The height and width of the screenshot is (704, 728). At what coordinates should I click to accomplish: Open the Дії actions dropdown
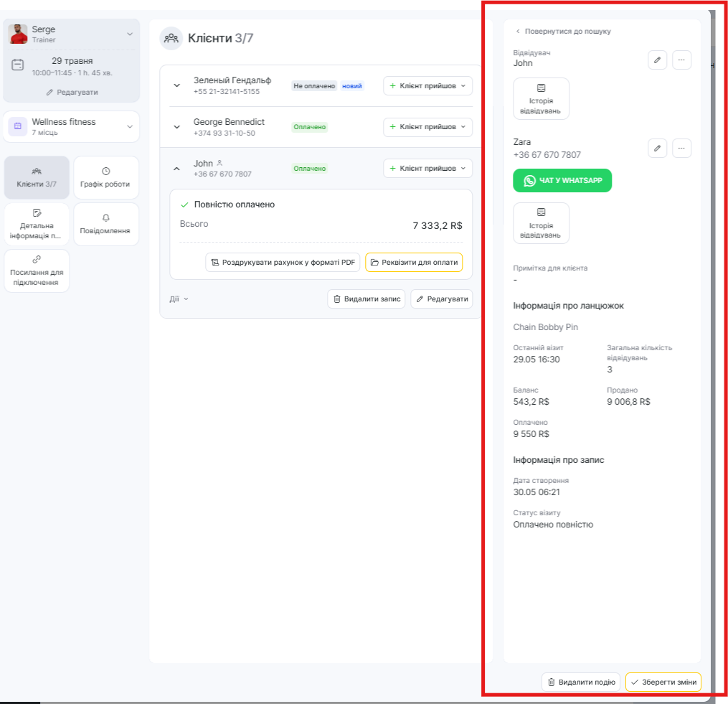coord(179,299)
